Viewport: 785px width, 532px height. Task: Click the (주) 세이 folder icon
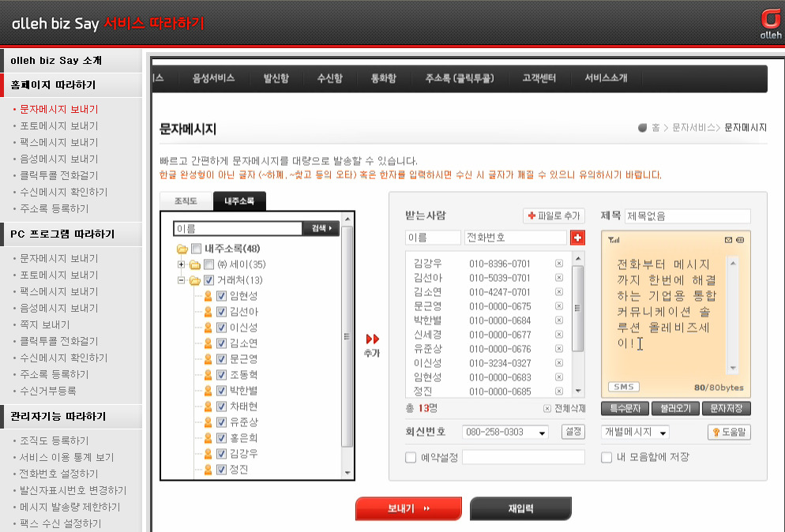[195, 264]
